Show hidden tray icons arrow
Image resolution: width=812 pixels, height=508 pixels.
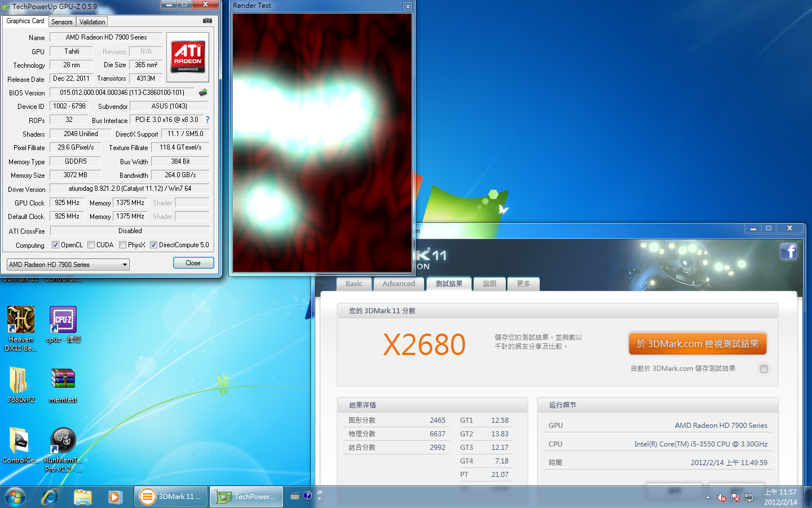708,497
